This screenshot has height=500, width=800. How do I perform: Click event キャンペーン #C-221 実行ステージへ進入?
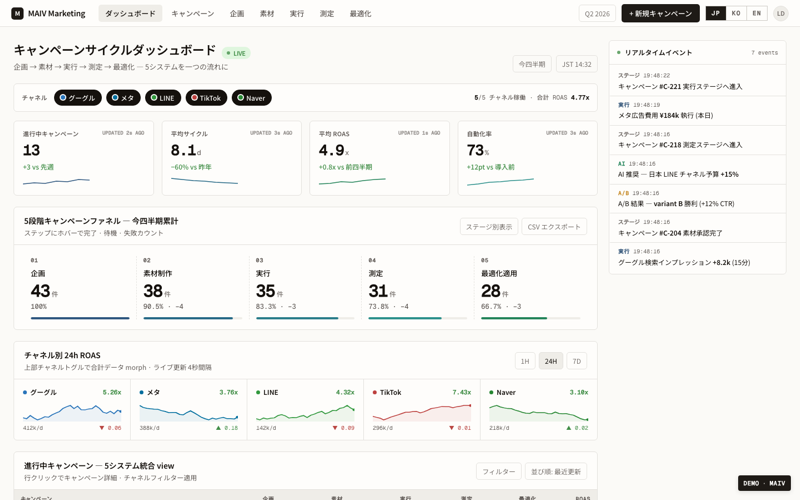pyautogui.click(x=697, y=81)
